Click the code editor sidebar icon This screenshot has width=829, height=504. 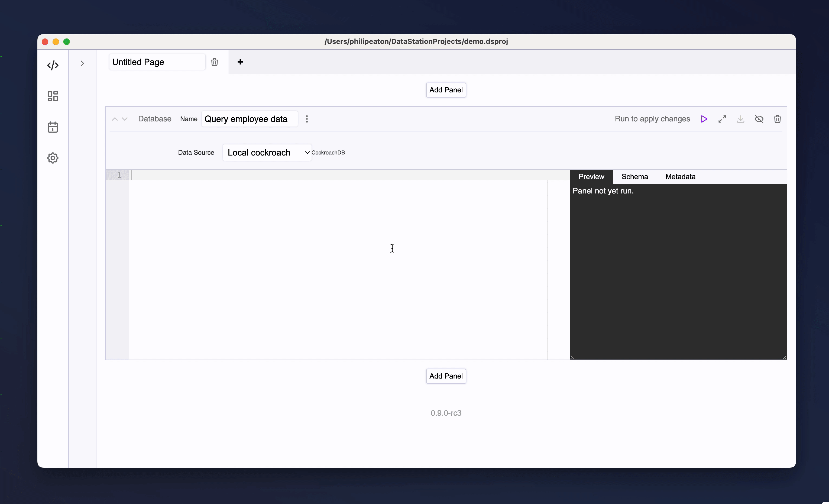click(53, 65)
